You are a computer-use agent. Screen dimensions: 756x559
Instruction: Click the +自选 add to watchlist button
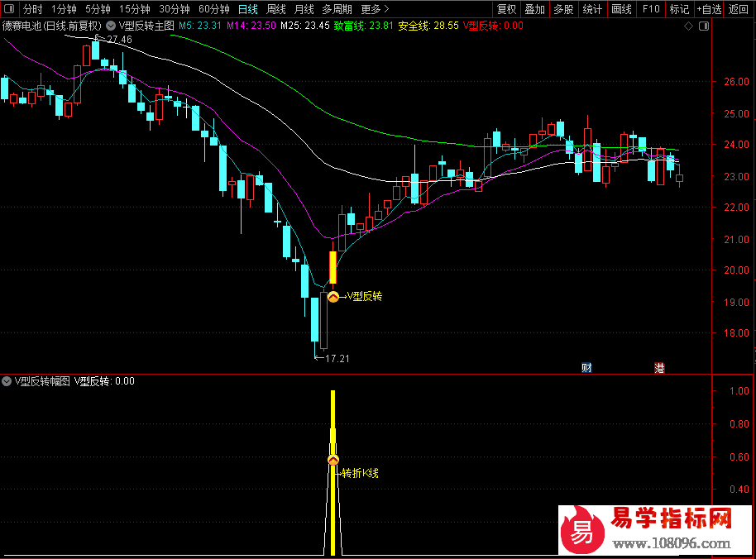point(708,10)
